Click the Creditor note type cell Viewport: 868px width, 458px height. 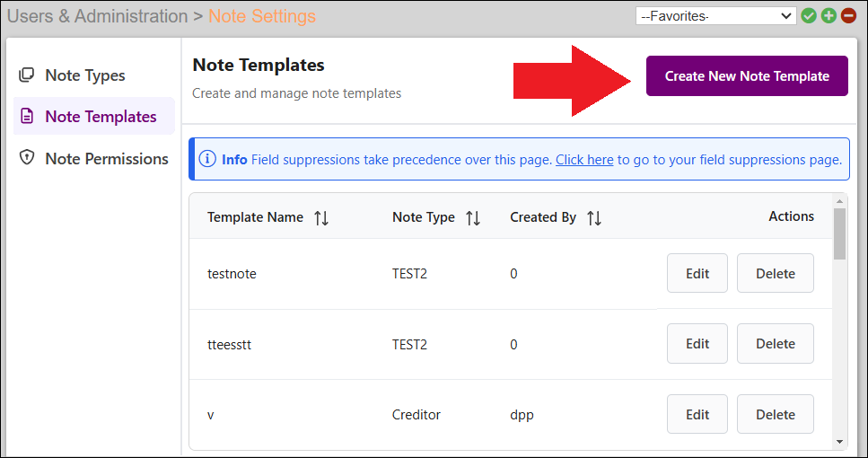416,414
